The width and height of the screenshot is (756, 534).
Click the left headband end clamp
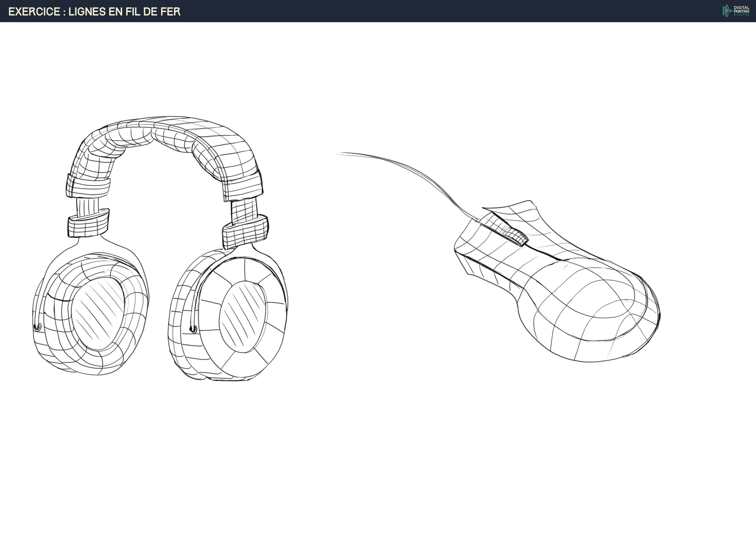point(88,186)
